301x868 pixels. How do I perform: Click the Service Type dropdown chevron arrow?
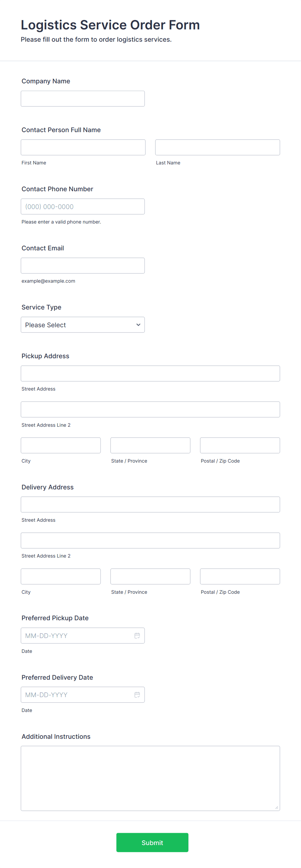(x=138, y=325)
